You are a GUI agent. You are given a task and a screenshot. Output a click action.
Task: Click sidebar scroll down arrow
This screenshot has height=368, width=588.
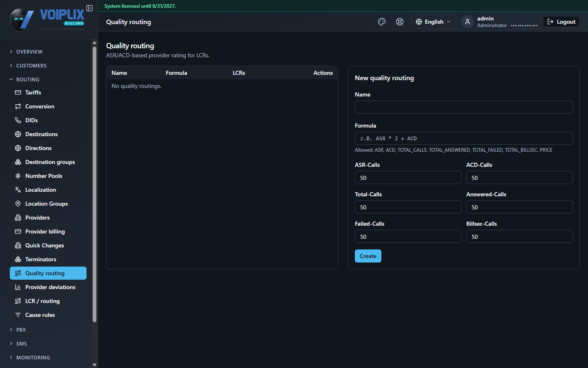(x=94, y=365)
